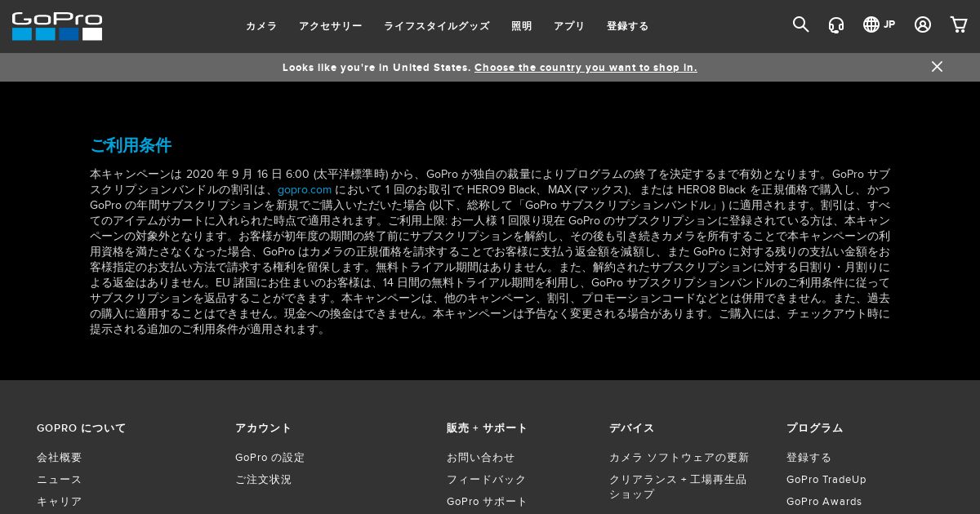Open クリアランス + 工場再生品ショップ link

click(x=678, y=487)
